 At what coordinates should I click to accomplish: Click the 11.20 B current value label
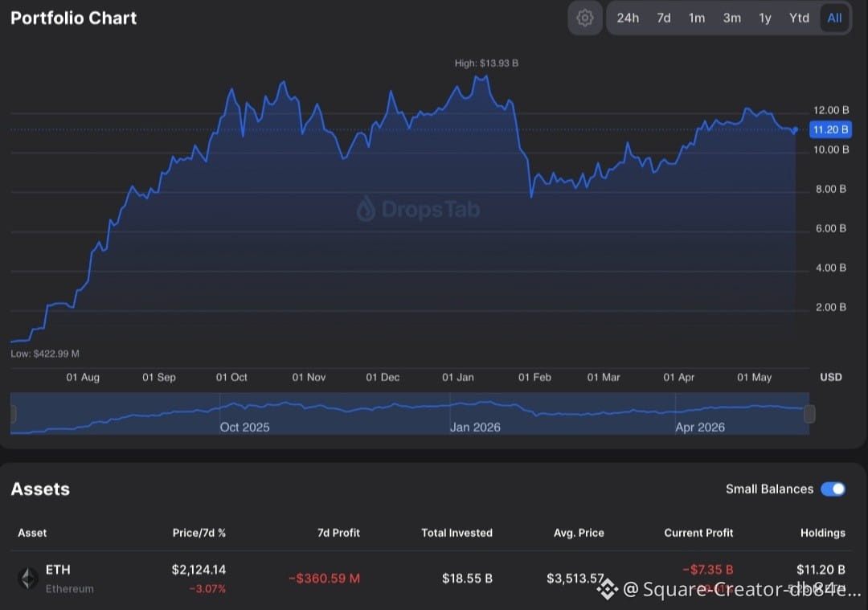coord(830,129)
